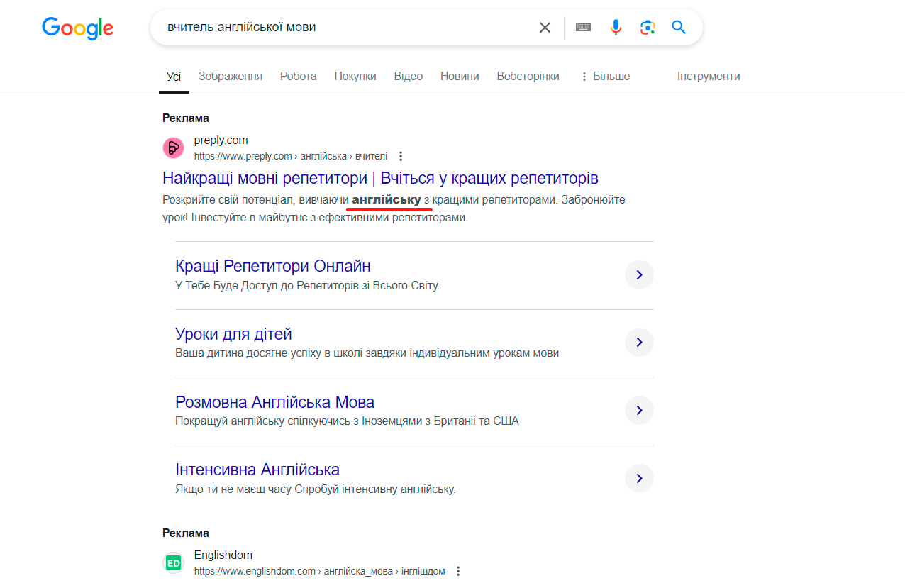Switch to the Вебсторінки tab
The height and width of the screenshot is (588, 905).
pos(528,76)
